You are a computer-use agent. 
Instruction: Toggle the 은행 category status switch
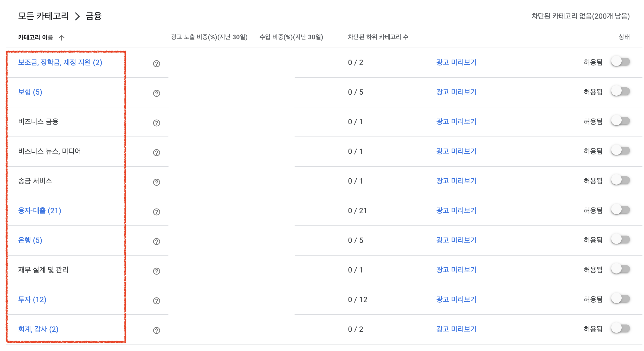620,239
